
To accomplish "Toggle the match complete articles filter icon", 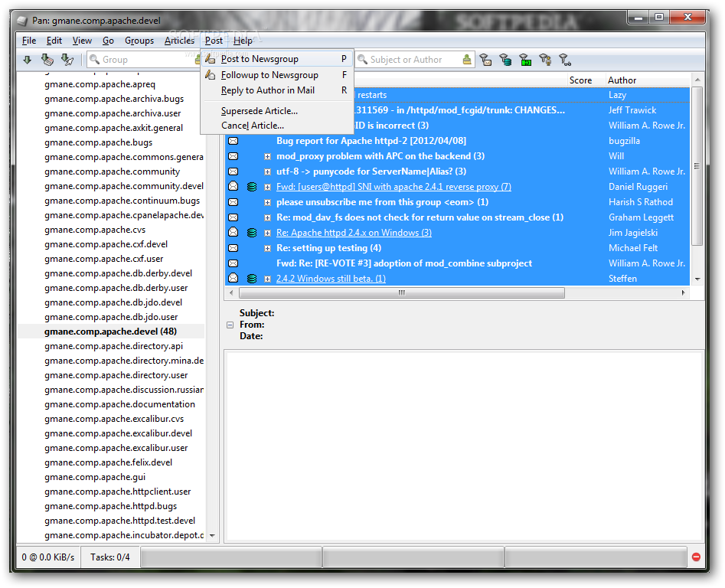I will 525,60.
